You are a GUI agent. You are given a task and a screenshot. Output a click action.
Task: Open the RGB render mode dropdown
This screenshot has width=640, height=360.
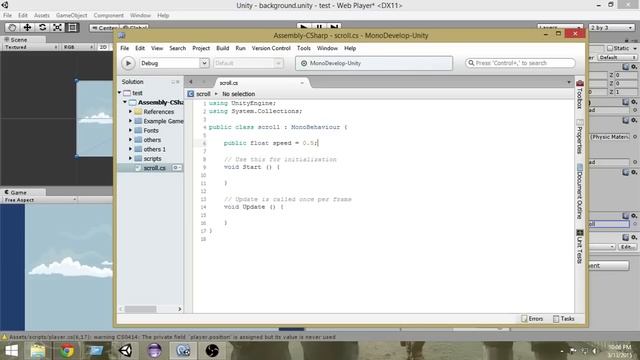tap(78, 47)
